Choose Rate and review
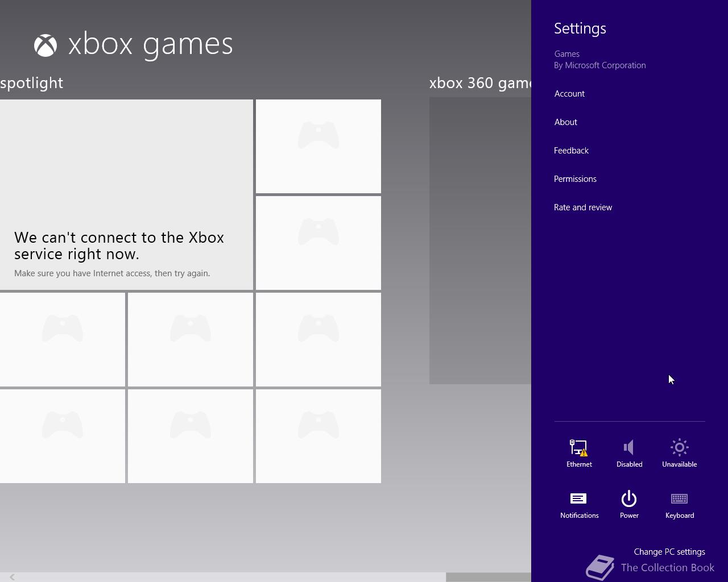This screenshot has height=582, width=728. (x=583, y=207)
